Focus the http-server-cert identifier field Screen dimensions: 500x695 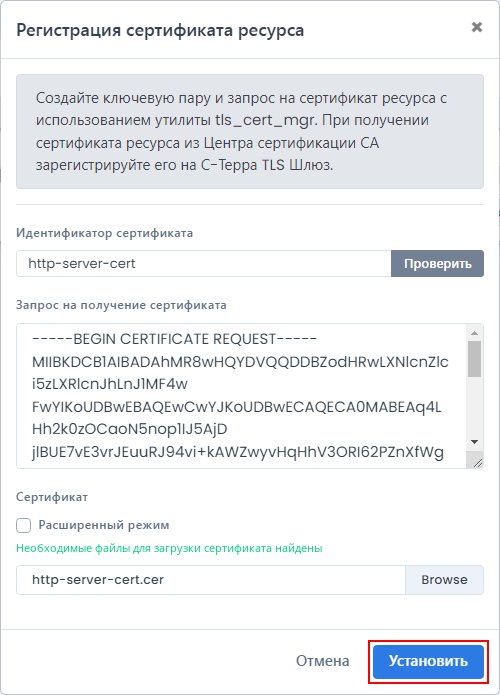204,264
